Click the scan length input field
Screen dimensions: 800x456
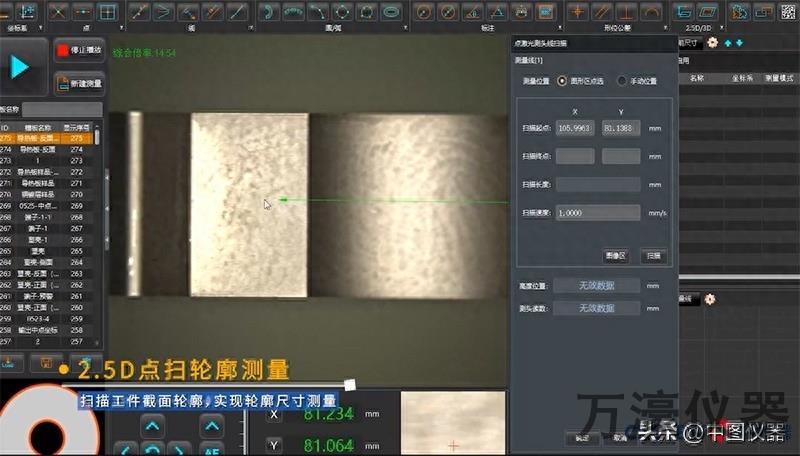(x=598, y=184)
